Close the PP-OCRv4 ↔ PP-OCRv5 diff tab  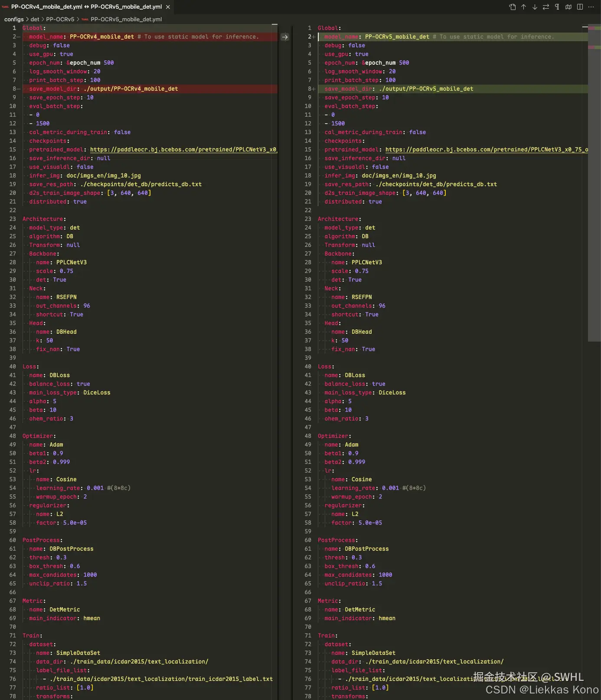pos(168,7)
